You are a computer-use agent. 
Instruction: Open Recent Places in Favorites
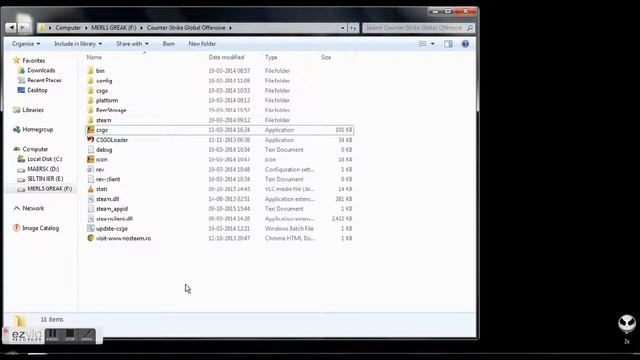point(44,80)
